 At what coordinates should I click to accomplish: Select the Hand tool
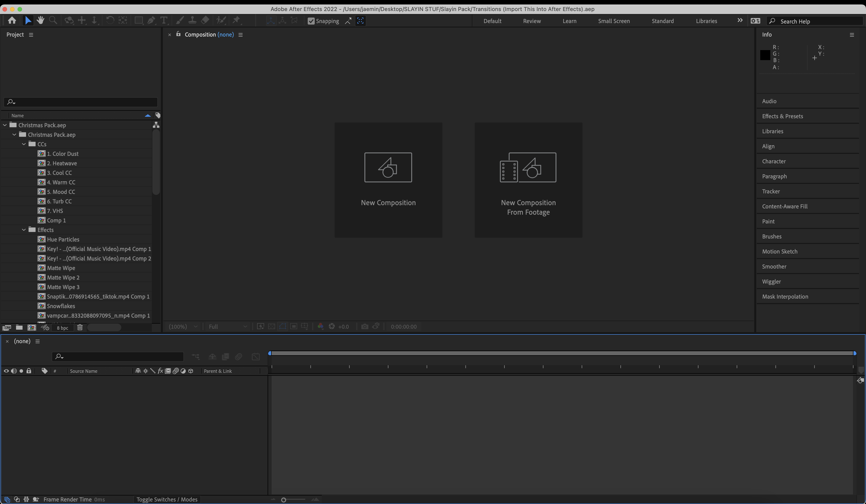40,20
